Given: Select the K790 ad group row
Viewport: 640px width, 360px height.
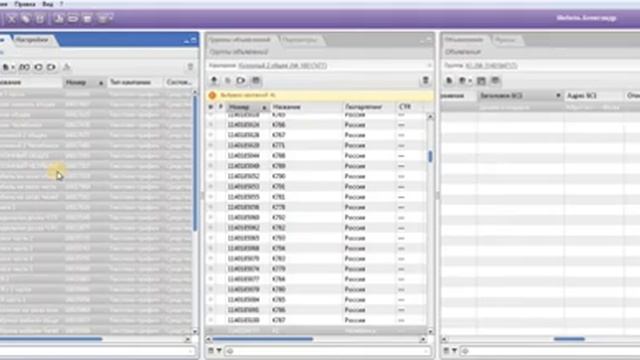Looking at the screenshot, I should (316, 176).
